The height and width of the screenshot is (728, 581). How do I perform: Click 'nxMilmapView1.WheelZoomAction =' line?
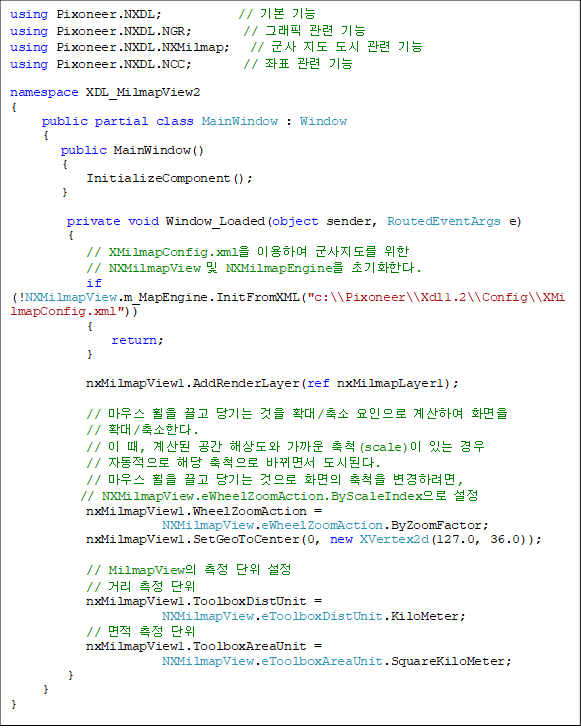(204, 511)
